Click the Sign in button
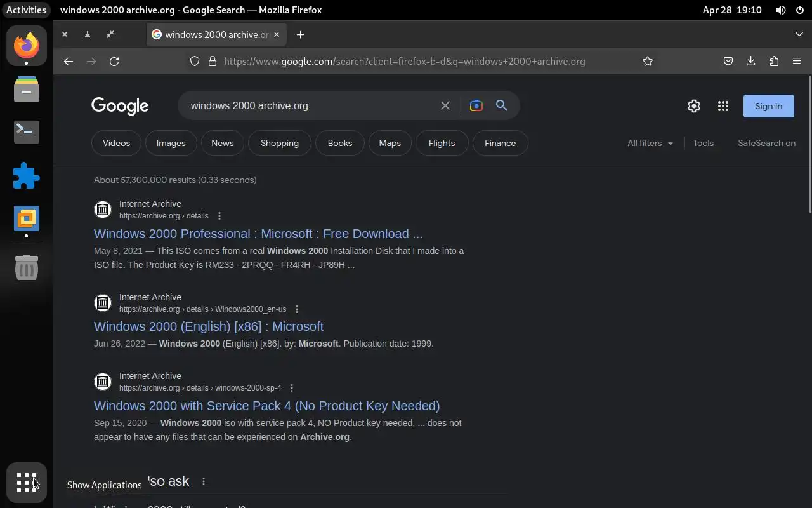 (x=768, y=106)
